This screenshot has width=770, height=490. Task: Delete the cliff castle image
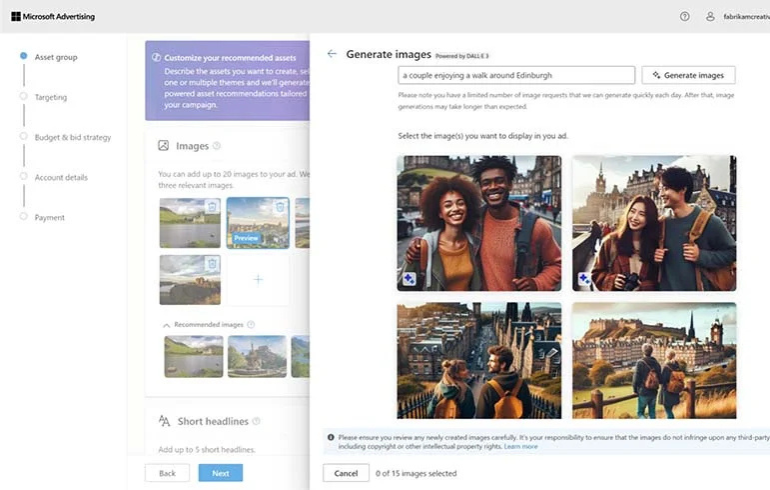click(212, 264)
